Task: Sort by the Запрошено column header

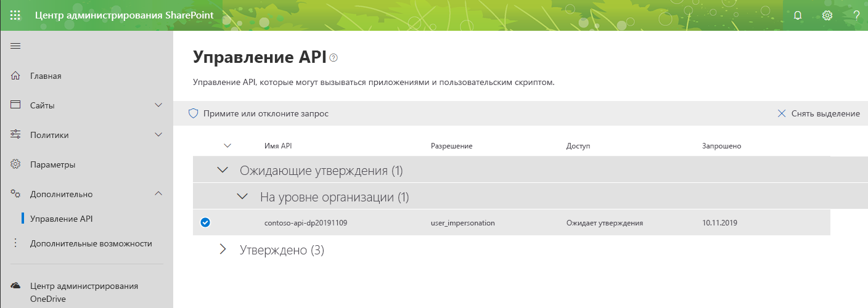Action: tap(721, 146)
